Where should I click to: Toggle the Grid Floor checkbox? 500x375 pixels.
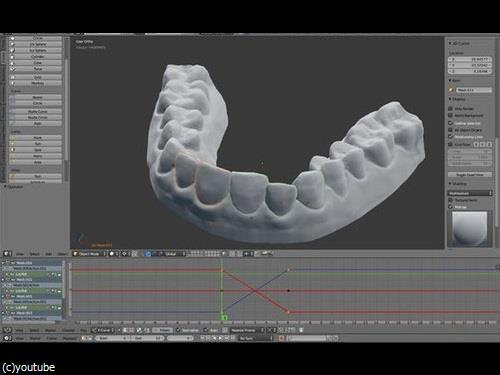[451, 144]
